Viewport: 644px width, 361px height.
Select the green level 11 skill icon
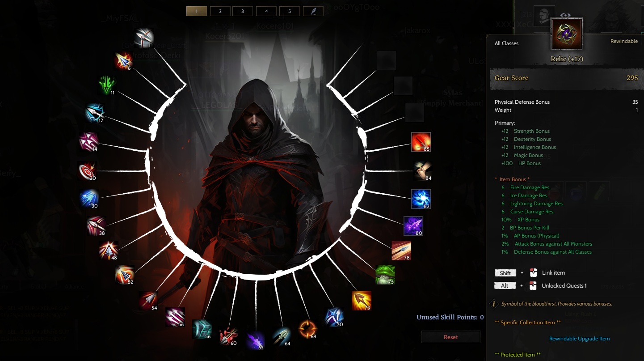(107, 85)
